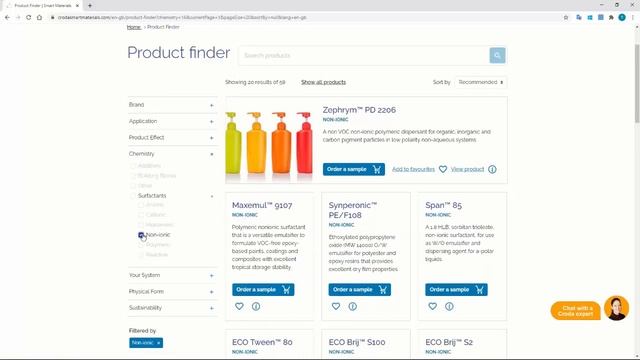Open the Zephrym PD 2206 title
Image resolution: width=640 pixels, height=360 pixels.
tap(359, 110)
